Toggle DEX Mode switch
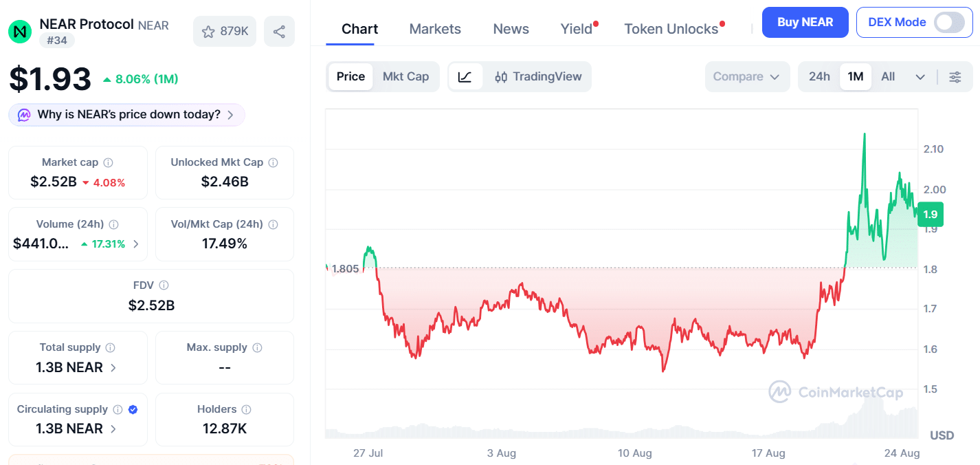980x465 pixels. click(x=949, y=22)
